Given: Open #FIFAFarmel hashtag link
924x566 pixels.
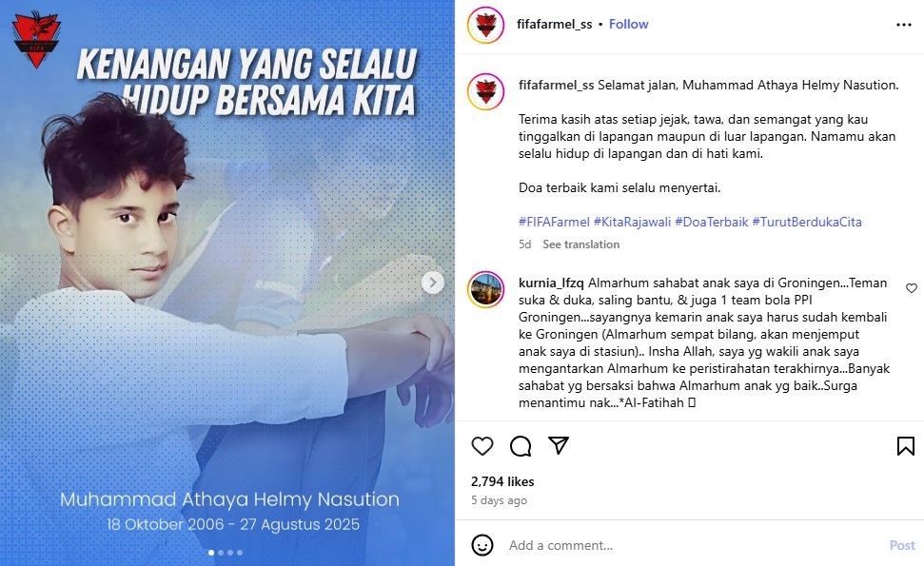Looking at the screenshot, I should [554, 222].
